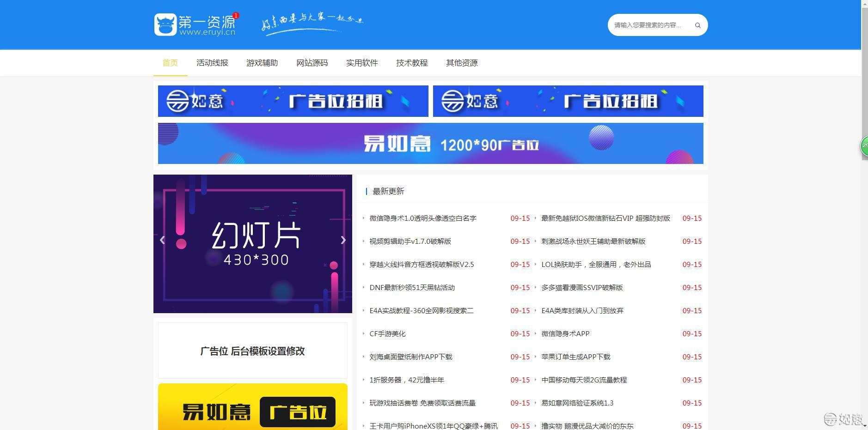The width and height of the screenshot is (868, 430).
Task: Switch to the 游戏辅助 tab
Action: (262, 63)
